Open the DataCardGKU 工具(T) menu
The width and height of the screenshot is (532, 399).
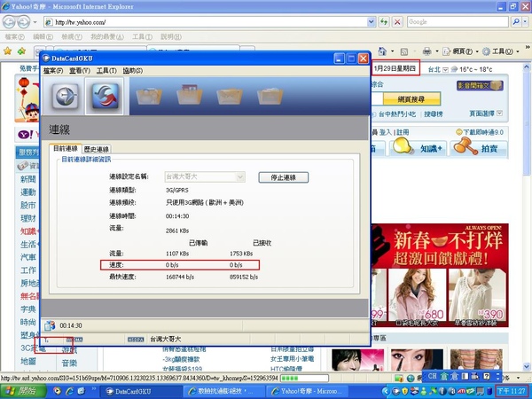pos(106,71)
